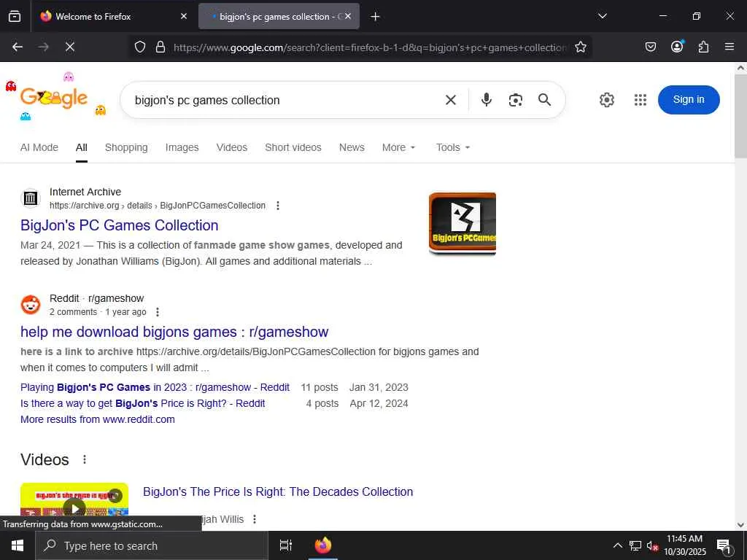Image resolution: width=747 pixels, height=560 pixels.
Task: Open Windows Start menu
Action: (18, 545)
